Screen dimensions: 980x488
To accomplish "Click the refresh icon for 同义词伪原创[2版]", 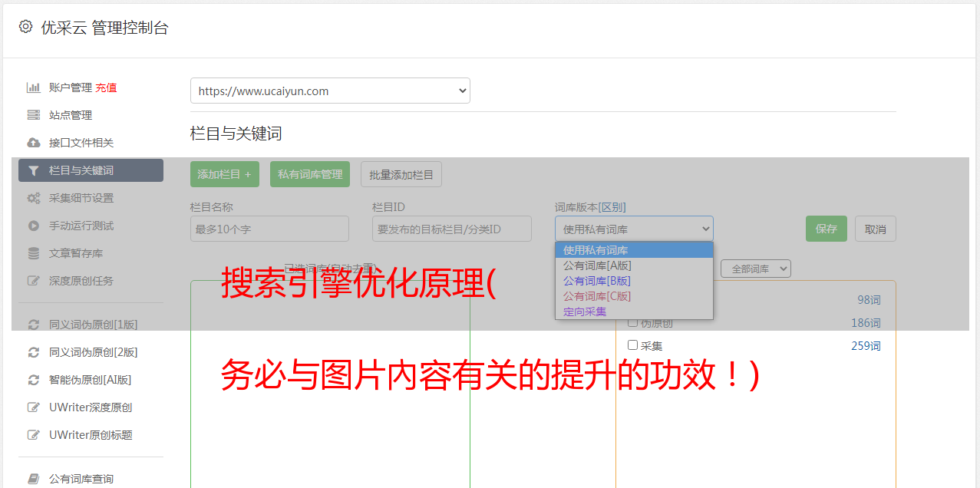I will click(x=33, y=352).
